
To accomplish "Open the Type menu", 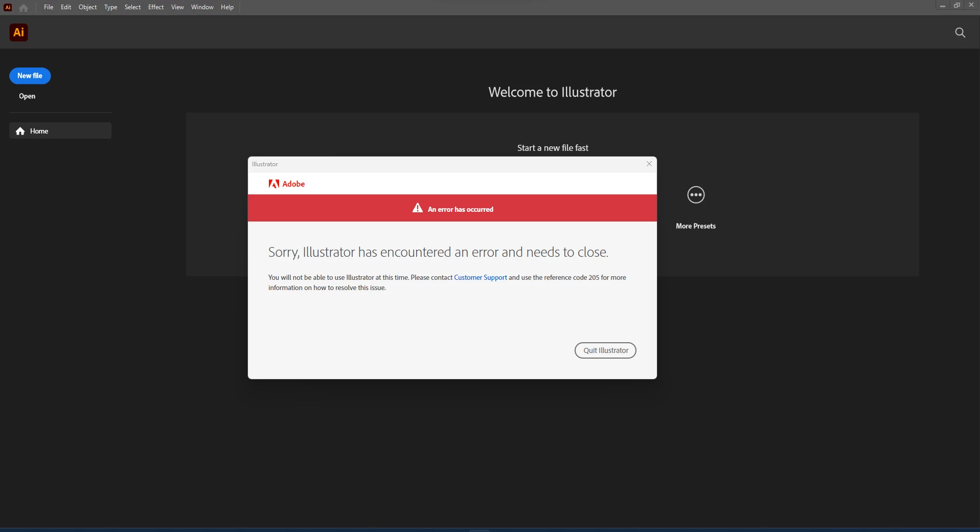I will [x=110, y=7].
